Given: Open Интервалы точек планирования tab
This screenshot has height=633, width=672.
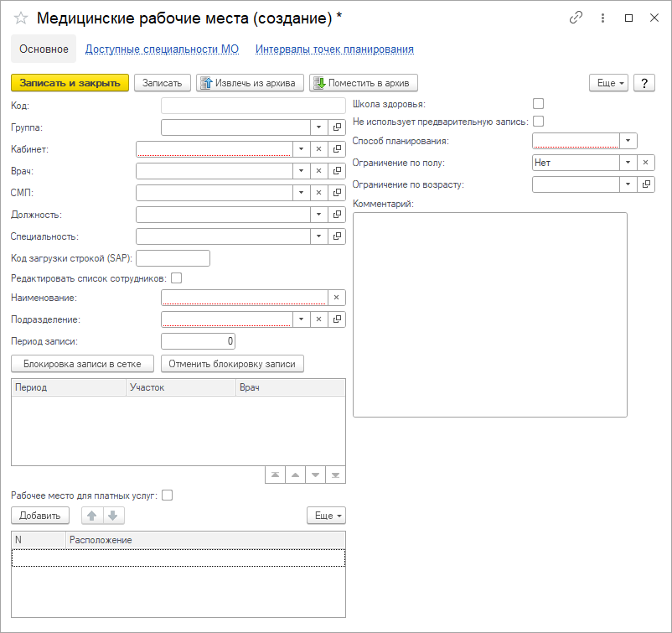Looking at the screenshot, I should click(334, 49).
